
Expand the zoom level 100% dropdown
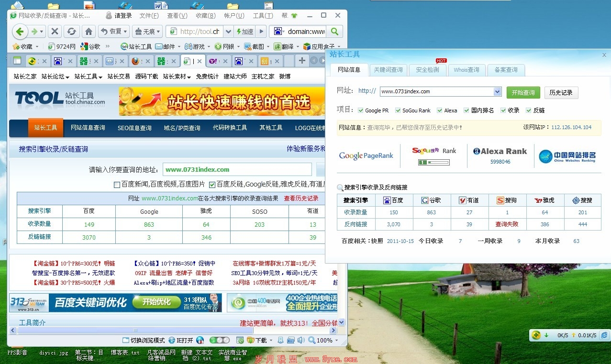[x=336, y=340]
